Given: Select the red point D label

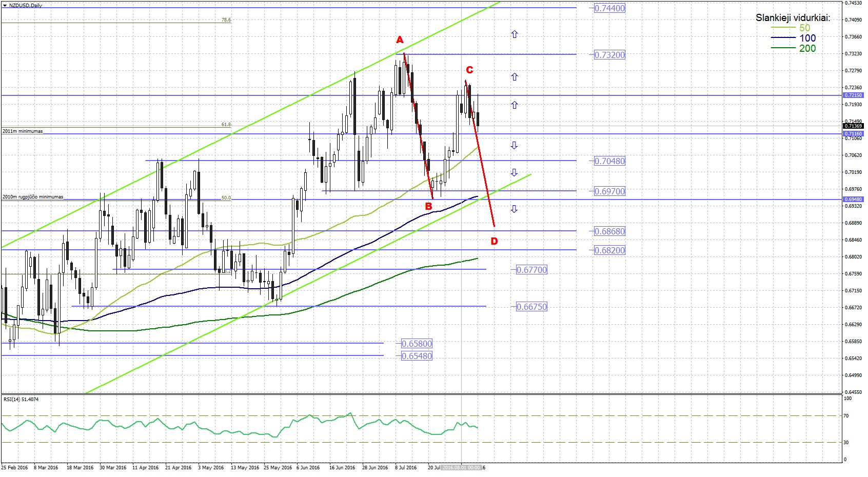Looking at the screenshot, I should click(x=494, y=241).
